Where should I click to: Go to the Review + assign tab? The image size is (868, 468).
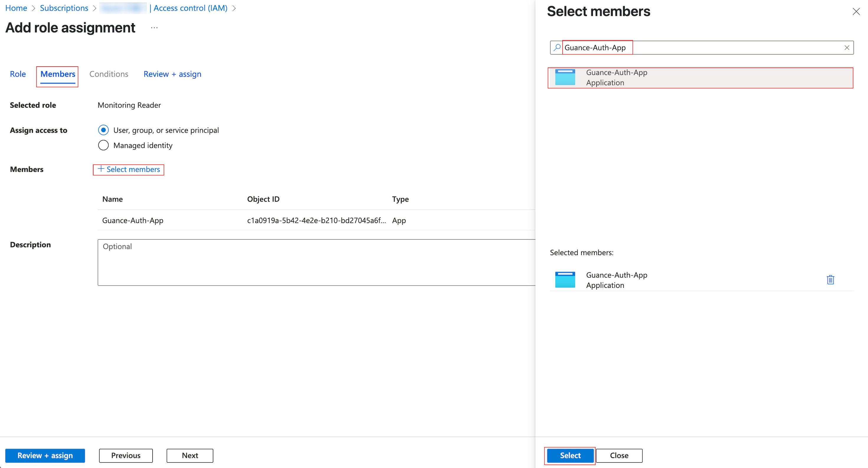[172, 74]
